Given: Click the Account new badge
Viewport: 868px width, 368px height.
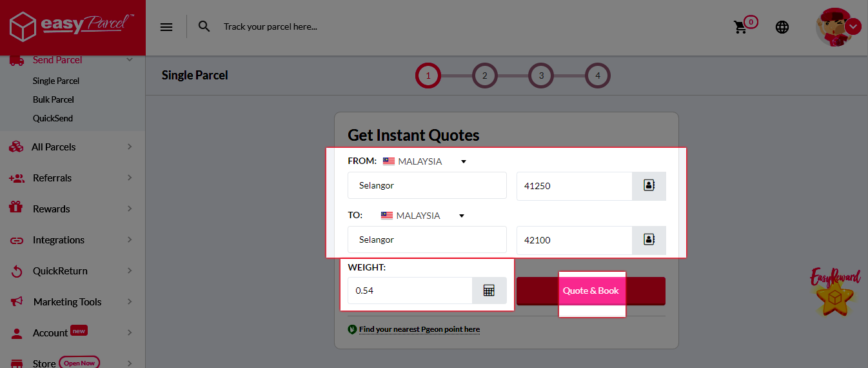Looking at the screenshot, I should pyautogui.click(x=79, y=331).
